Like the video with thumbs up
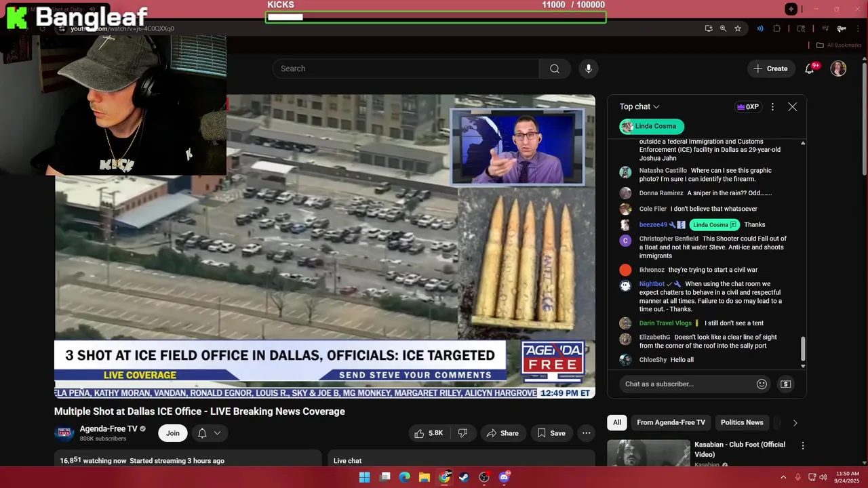Screen dimensions: 868x488 click(429, 433)
